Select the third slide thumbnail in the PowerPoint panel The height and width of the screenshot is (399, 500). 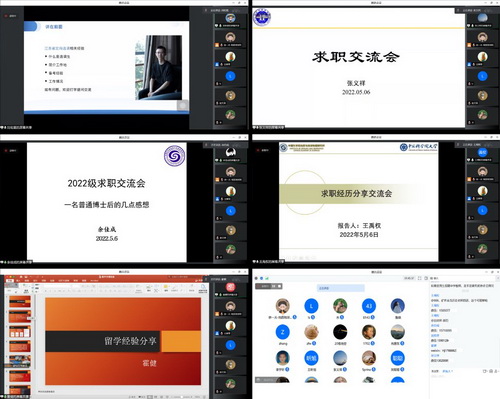tap(20, 332)
